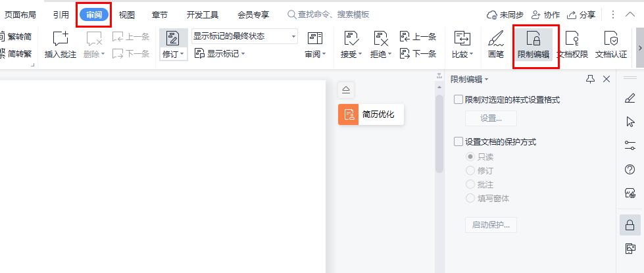Go to next revision 下一条

pos(418,53)
